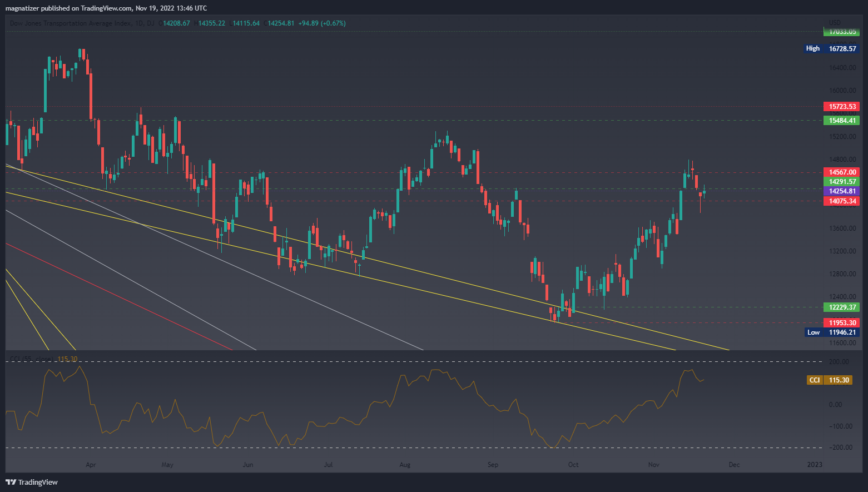
Task: Select the green 12229.37 price level label
Action: pos(841,307)
